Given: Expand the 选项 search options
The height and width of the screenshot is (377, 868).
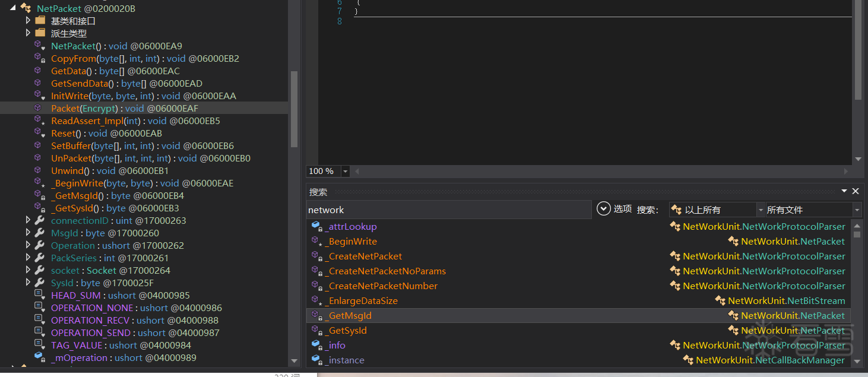Looking at the screenshot, I should coord(604,209).
